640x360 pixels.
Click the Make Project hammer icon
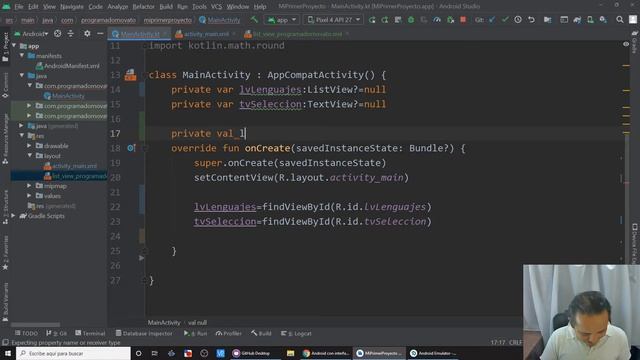[x=254, y=20]
